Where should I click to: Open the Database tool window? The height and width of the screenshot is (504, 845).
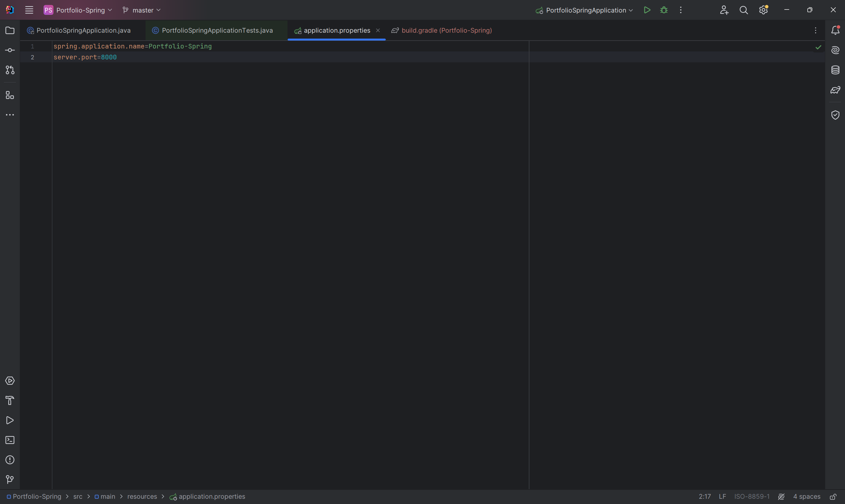click(835, 70)
